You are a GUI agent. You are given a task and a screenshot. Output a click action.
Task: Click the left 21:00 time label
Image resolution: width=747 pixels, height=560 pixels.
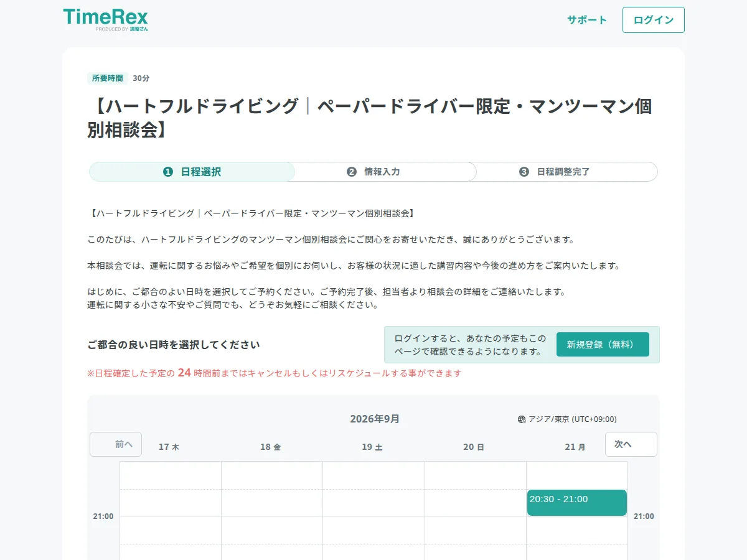[103, 516]
